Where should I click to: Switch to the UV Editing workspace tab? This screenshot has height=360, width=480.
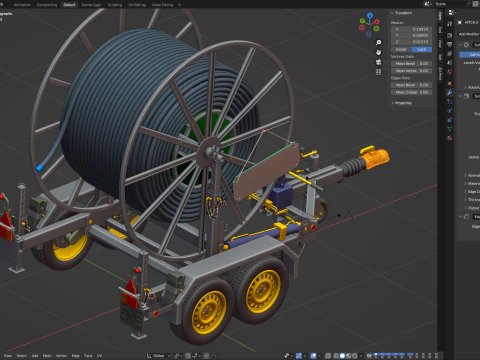137,5
